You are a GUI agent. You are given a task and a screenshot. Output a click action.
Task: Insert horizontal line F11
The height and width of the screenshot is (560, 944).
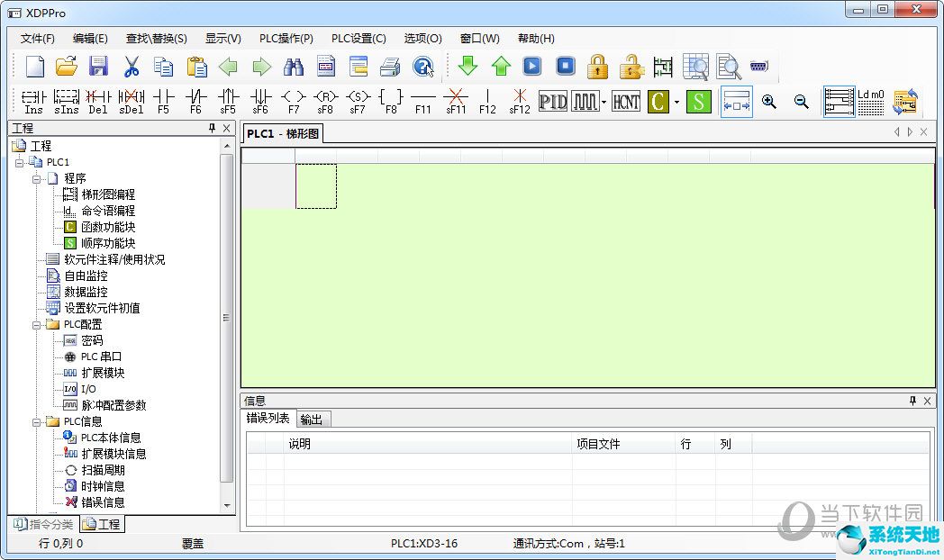tap(423, 101)
